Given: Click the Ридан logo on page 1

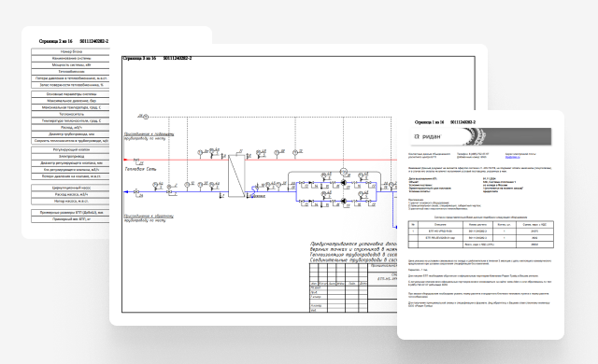Looking at the screenshot, I should 427,136.
